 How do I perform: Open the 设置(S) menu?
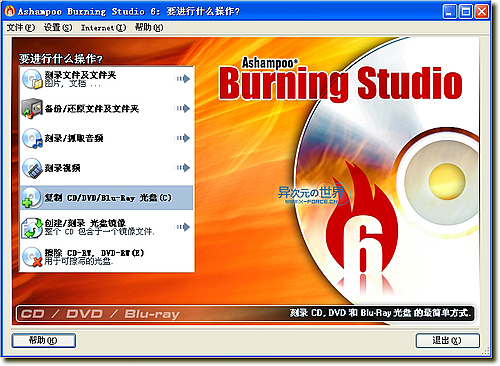[x=58, y=27]
